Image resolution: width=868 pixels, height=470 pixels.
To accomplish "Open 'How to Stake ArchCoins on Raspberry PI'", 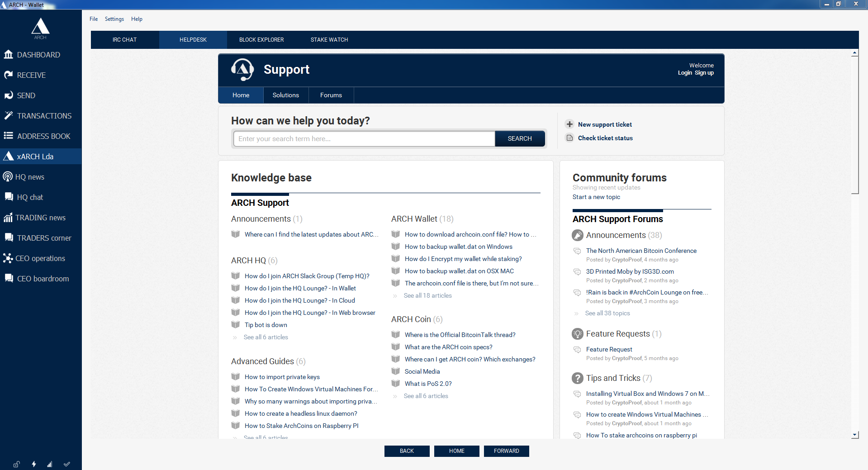I will pyautogui.click(x=302, y=426).
